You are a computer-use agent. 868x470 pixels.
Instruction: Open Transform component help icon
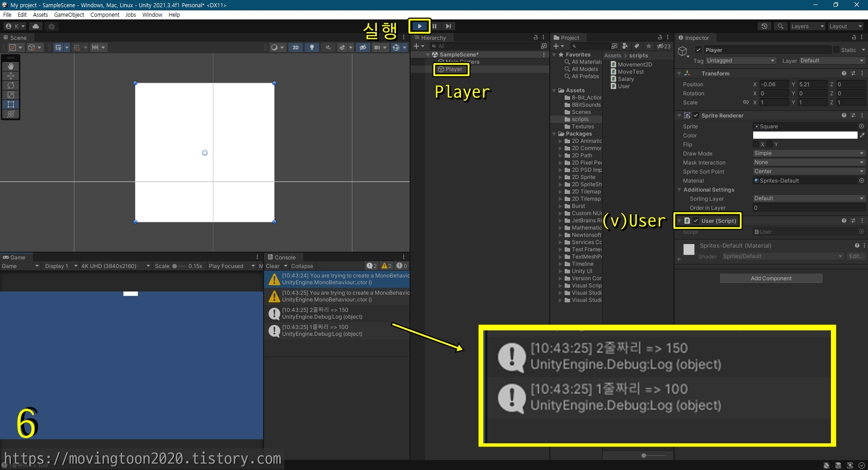(x=844, y=73)
